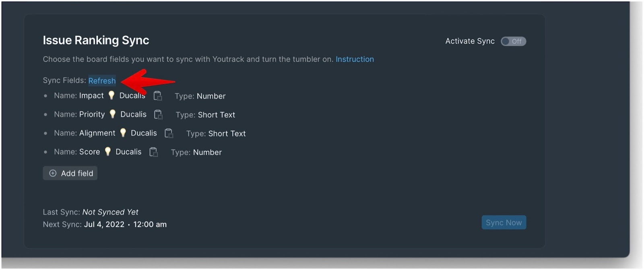Screen dimensions: 644x270
Task: Click the lightbulb icon beside Alignment
Action: (123, 133)
